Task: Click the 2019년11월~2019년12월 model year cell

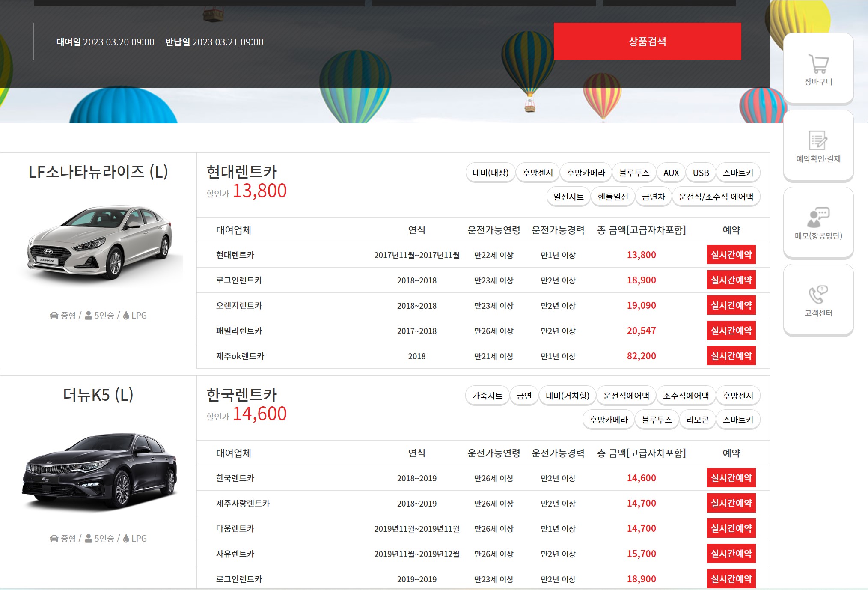Action: pyautogui.click(x=416, y=554)
